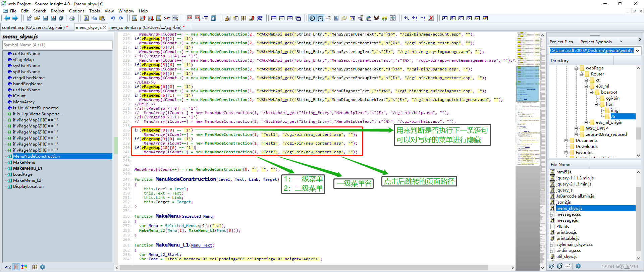Select util_skyw.js in the file list
The width and height of the screenshot is (644, 272).
[567, 257]
